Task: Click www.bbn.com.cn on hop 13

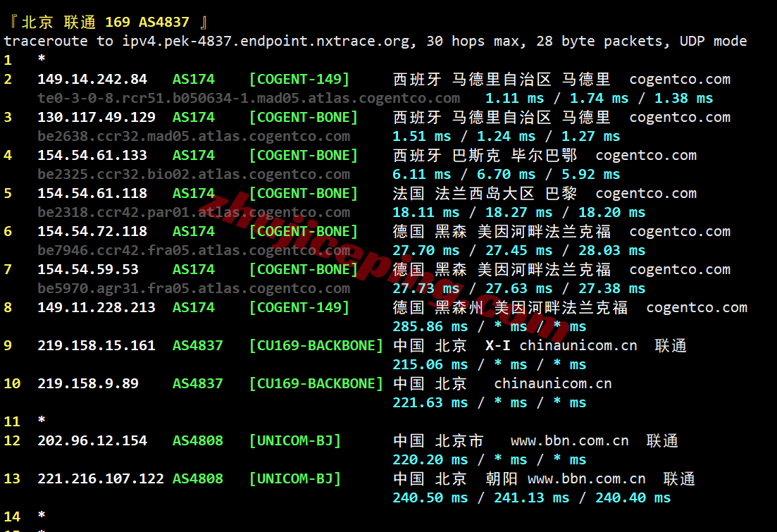Action: [586, 479]
